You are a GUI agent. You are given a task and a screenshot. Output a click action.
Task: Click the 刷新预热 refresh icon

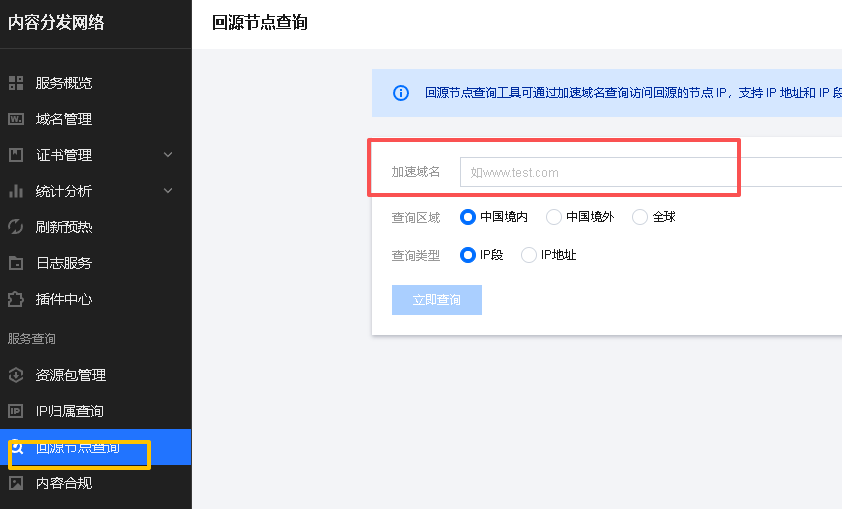tap(16, 227)
